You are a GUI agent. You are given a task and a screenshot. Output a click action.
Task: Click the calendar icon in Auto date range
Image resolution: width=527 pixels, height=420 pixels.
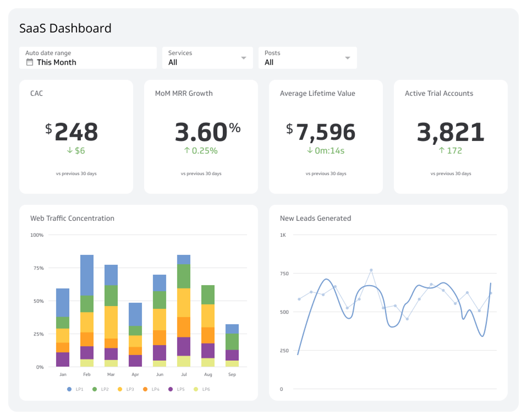(29, 63)
